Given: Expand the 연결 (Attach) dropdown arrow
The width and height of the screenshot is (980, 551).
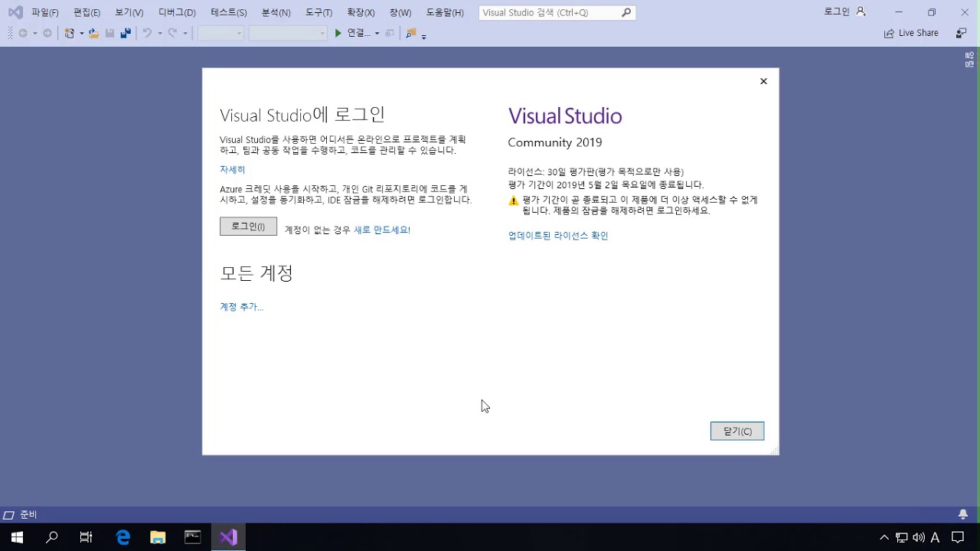Looking at the screenshot, I should coord(377,34).
